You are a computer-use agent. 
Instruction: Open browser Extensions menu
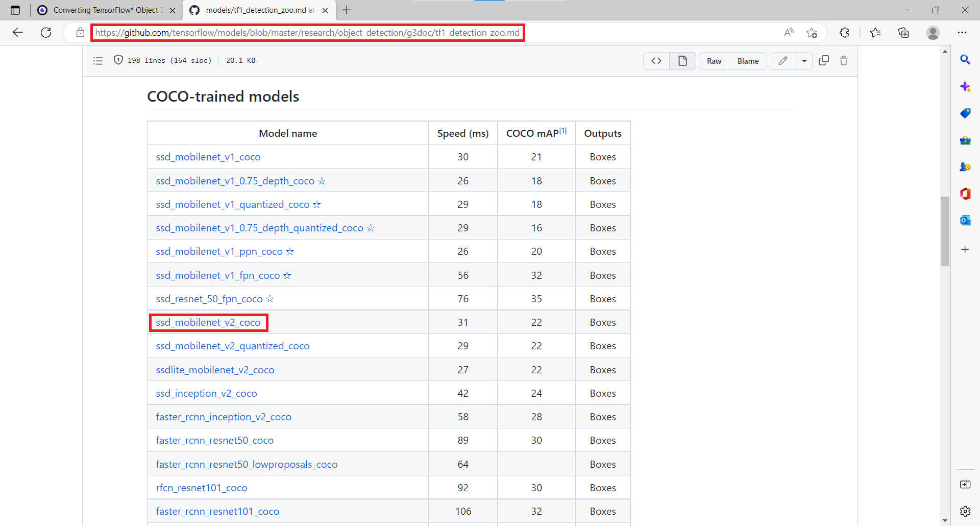844,33
